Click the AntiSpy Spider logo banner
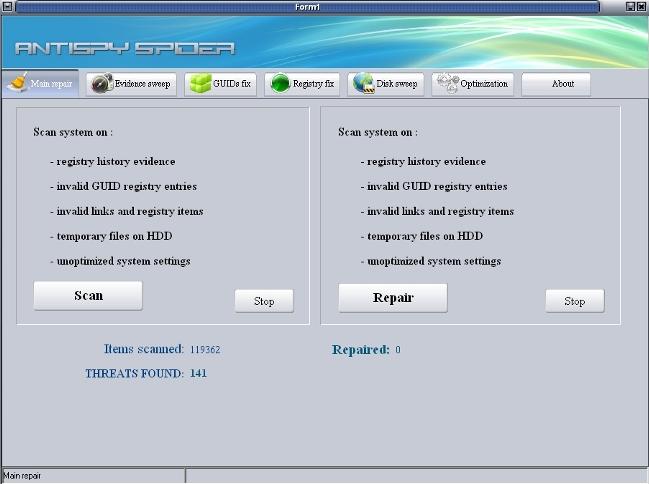The image size is (649, 484). tap(125, 47)
